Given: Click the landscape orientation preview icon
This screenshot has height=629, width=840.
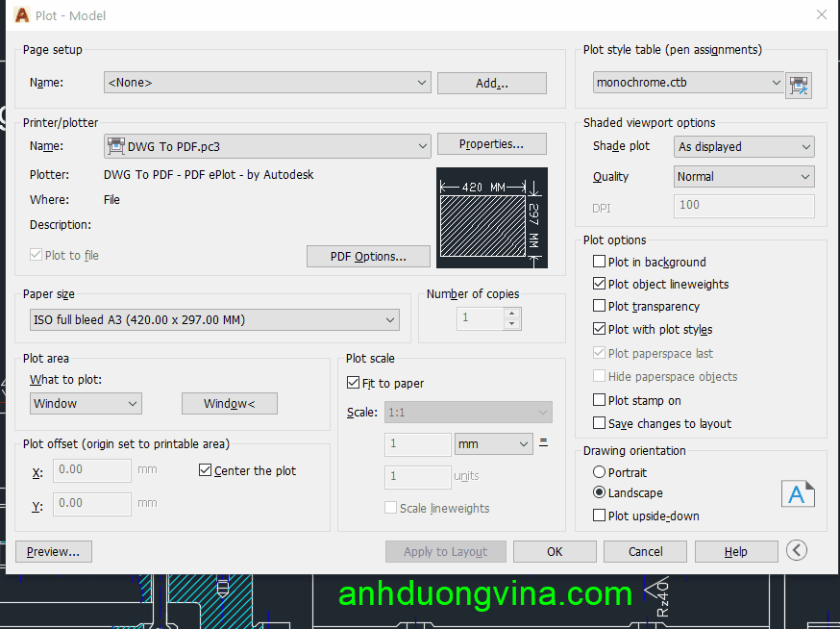Looking at the screenshot, I should tap(797, 494).
